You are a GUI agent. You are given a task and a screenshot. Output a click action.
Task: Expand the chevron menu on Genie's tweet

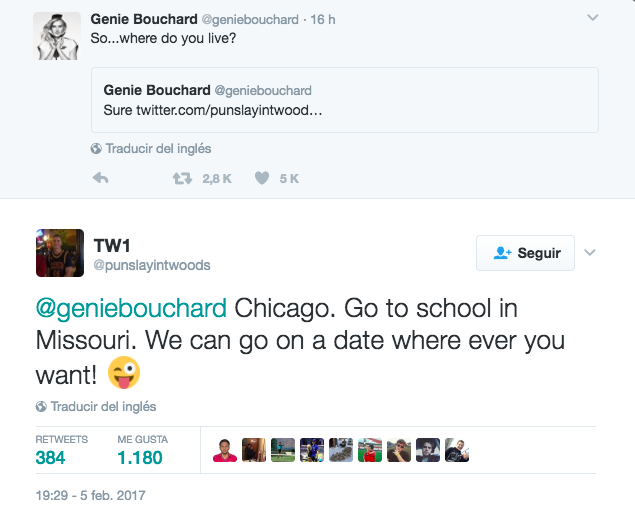[x=592, y=18]
